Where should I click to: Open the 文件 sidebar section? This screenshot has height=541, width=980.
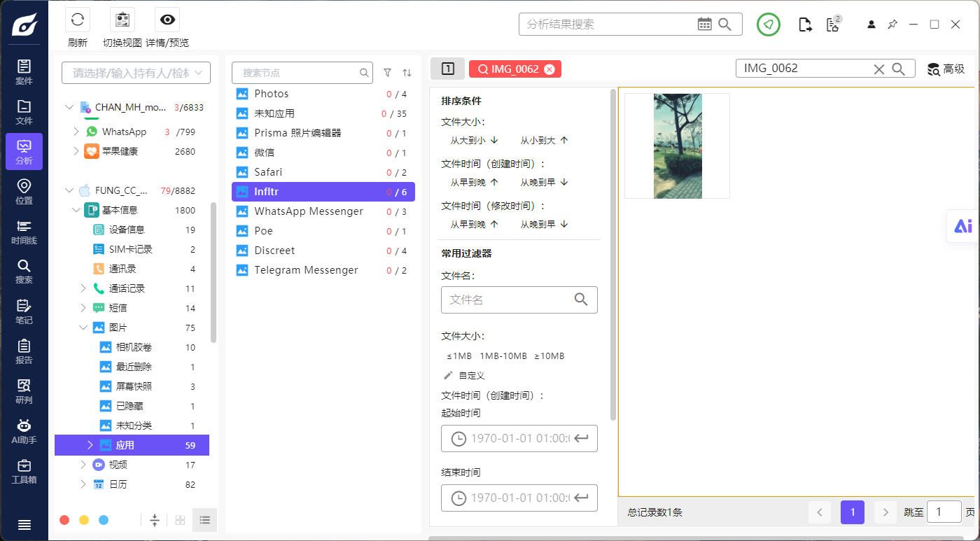point(24,111)
